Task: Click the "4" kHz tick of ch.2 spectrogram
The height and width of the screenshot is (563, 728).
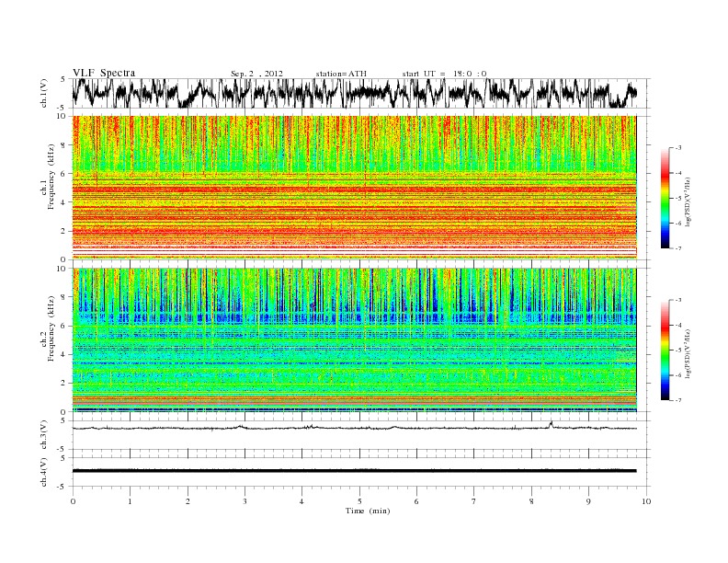Action: [x=63, y=354]
